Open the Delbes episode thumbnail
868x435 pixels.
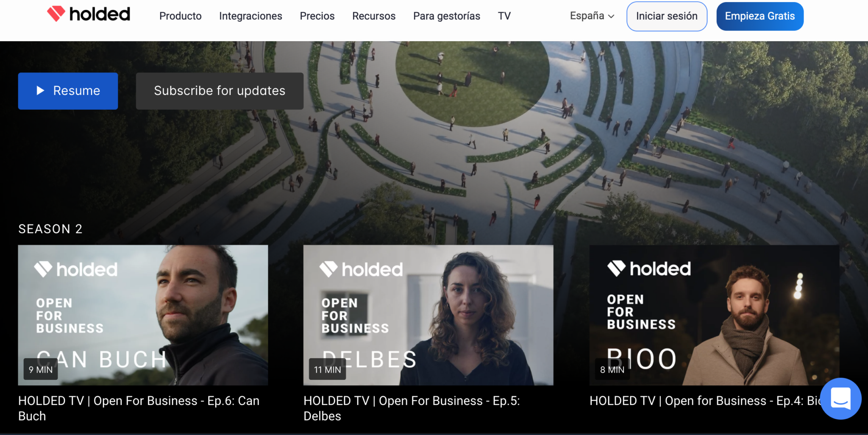428,315
